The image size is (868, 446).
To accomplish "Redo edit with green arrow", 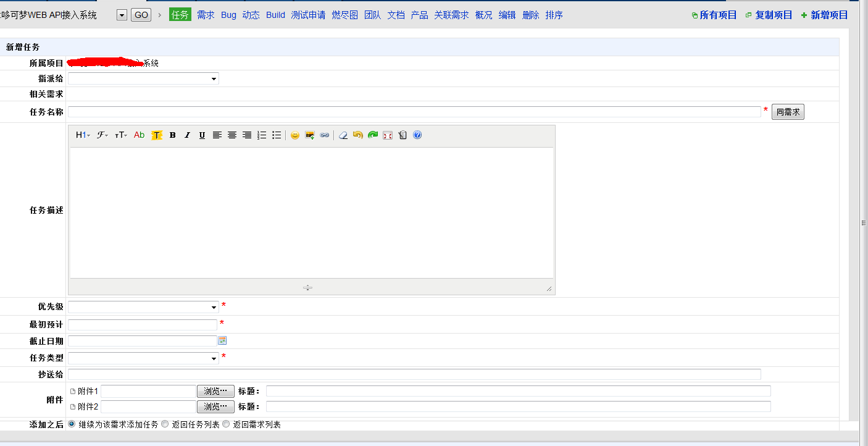I will click(373, 135).
